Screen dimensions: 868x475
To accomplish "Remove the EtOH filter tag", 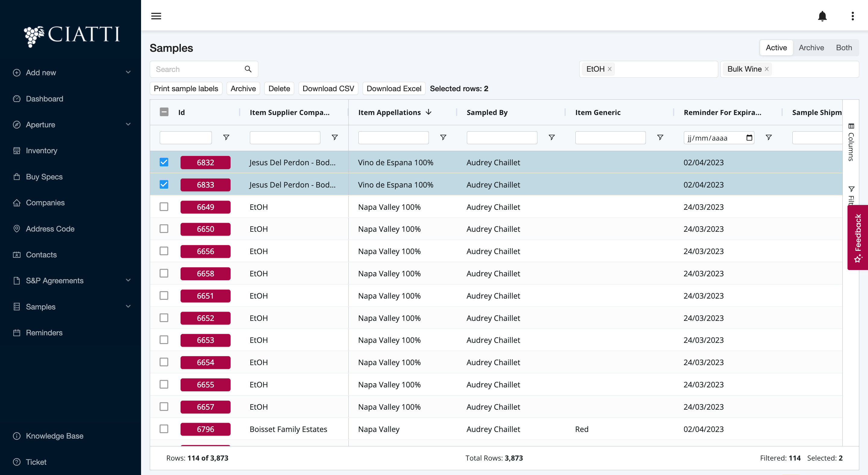I will pos(609,69).
